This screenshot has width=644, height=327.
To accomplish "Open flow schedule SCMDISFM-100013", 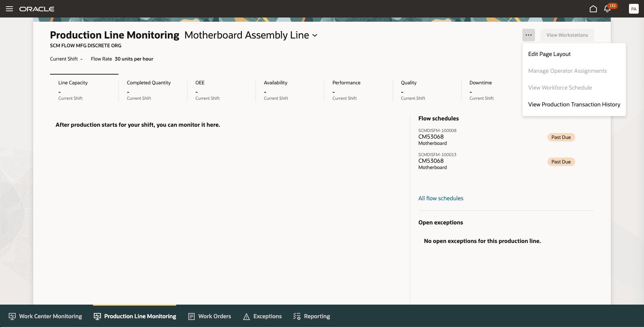I will 437,161.
